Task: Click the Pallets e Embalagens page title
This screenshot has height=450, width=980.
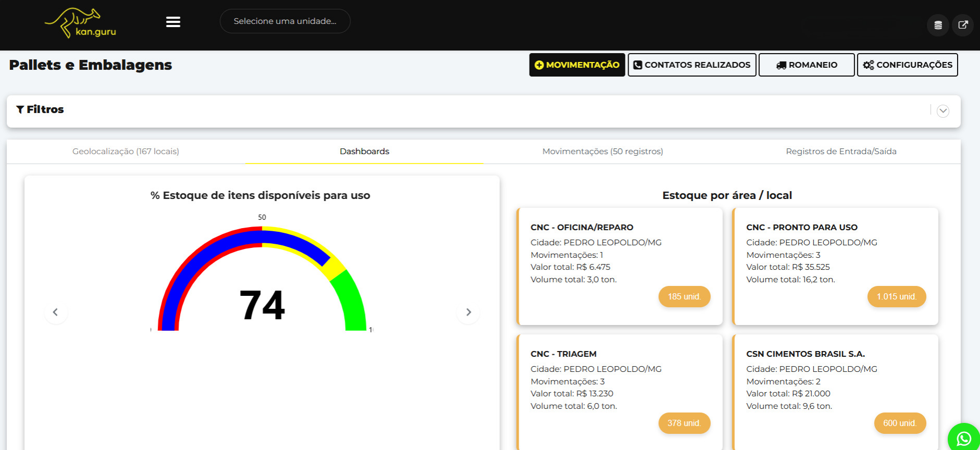Action: click(x=91, y=65)
